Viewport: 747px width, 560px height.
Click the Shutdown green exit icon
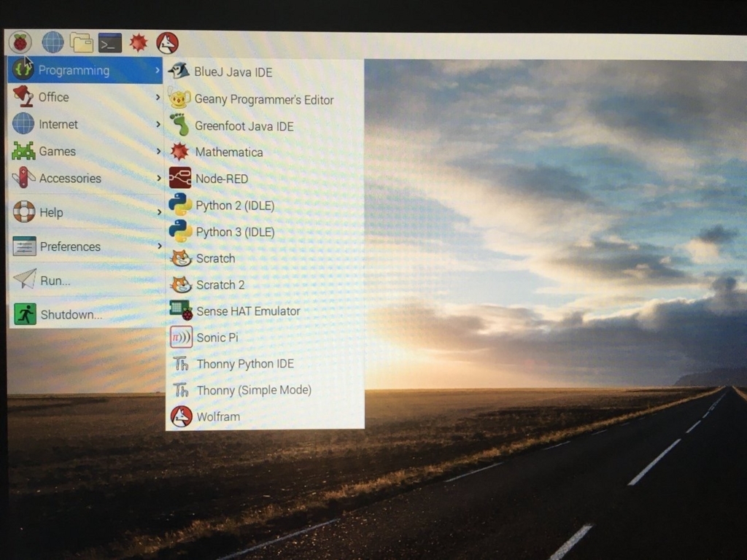point(26,314)
